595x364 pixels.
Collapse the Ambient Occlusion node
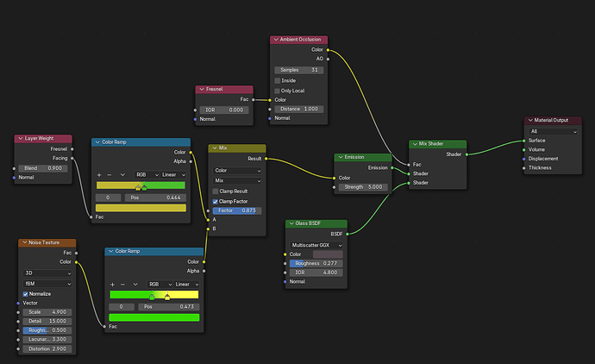(x=276, y=40)
